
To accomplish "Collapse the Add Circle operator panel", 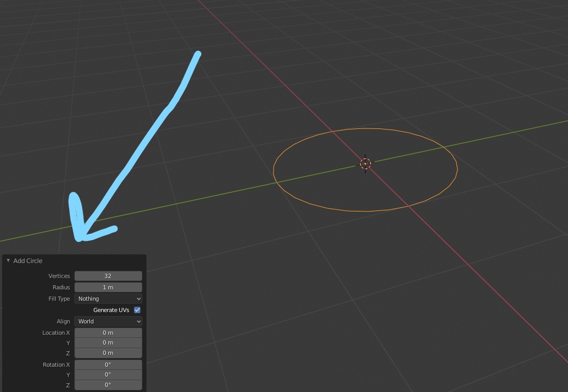I will point(8,260).
